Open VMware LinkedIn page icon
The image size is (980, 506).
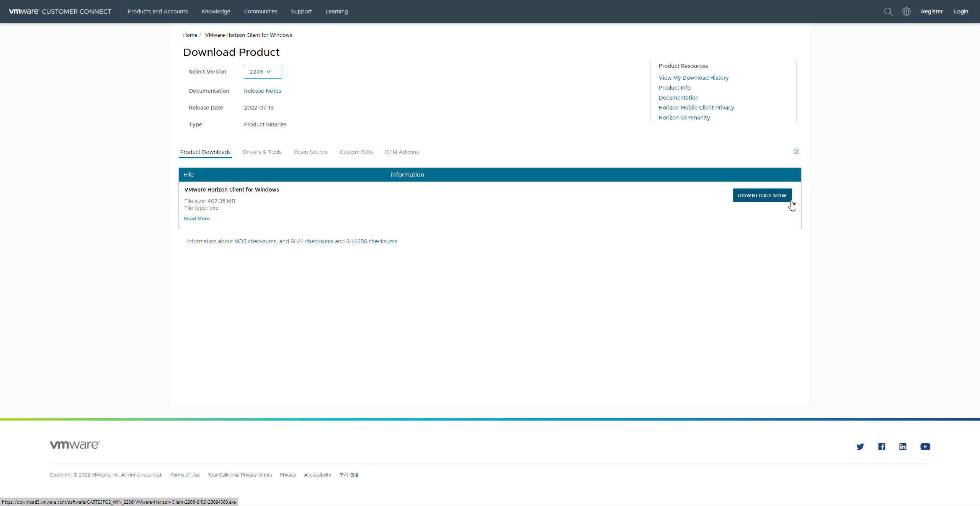[903, 447]
